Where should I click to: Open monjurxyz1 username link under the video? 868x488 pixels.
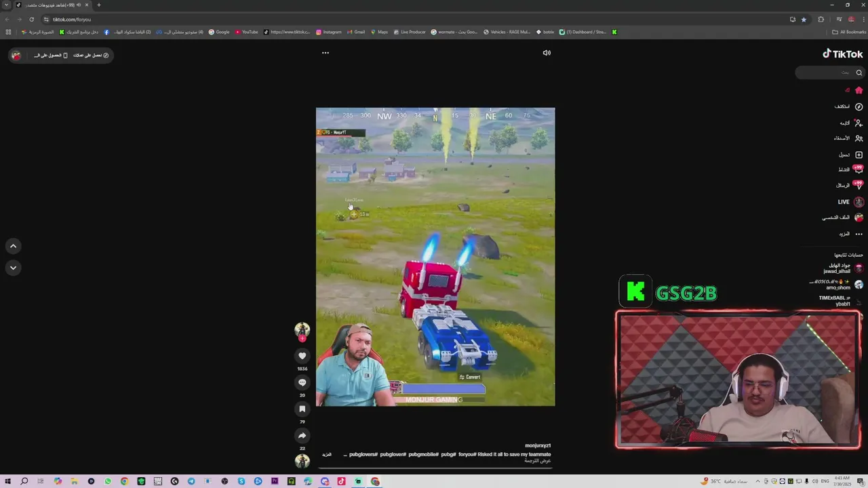pos(538,446)
